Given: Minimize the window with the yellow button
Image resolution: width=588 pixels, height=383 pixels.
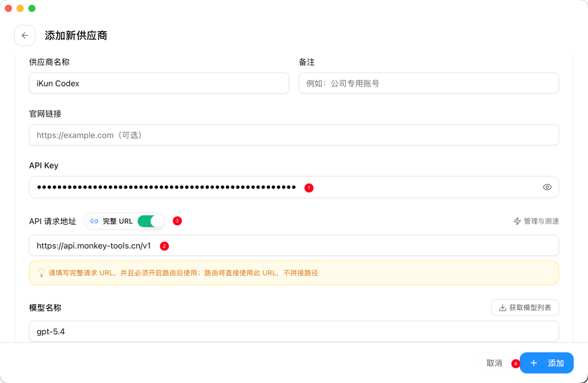Looking at the screenshot, I should 20,8.
